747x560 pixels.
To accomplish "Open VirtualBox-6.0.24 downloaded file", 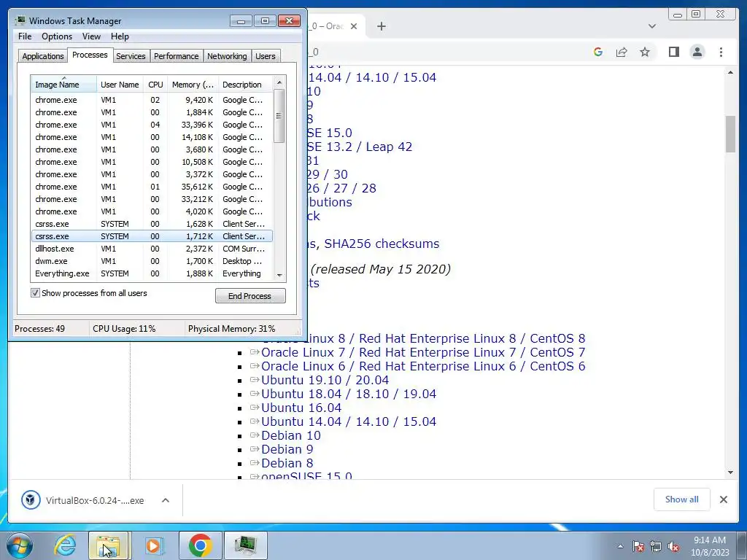I will click(x=95, y=500).
